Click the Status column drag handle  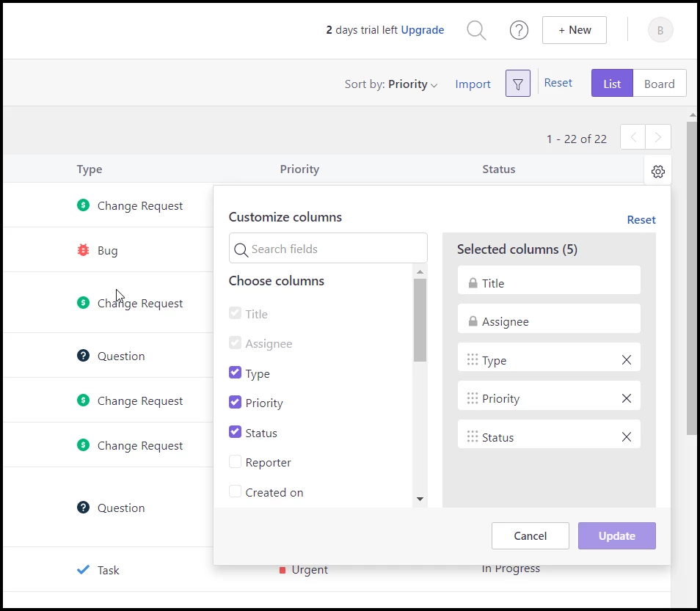[473, 436]
